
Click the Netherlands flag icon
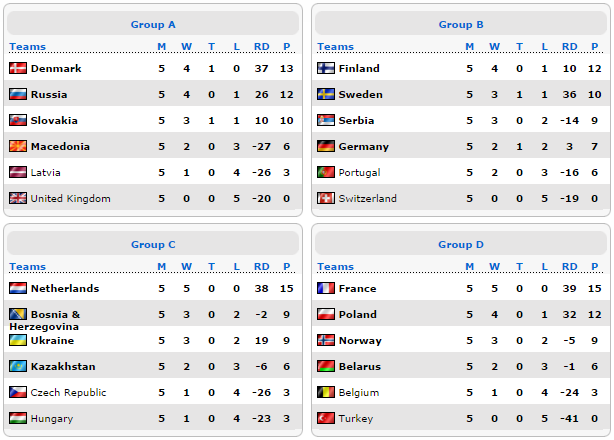tap(18, 288)
